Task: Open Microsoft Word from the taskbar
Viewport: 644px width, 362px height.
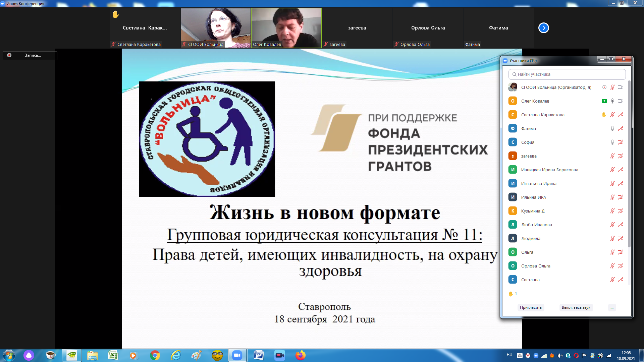Action: 259,355
